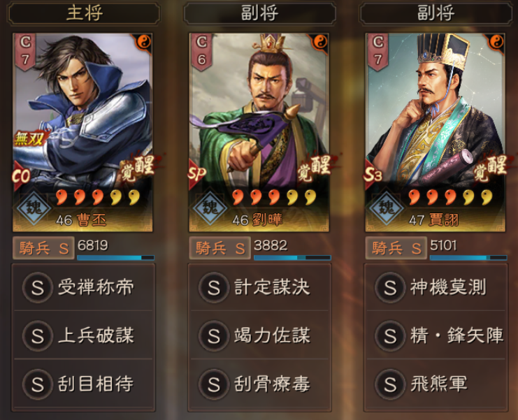Click the 主将 header tab

point(84,13)
